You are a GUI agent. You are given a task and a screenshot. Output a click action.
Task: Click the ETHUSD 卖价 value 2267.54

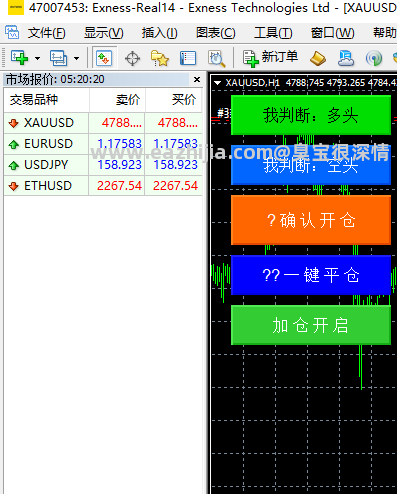[x=119, y=186]
